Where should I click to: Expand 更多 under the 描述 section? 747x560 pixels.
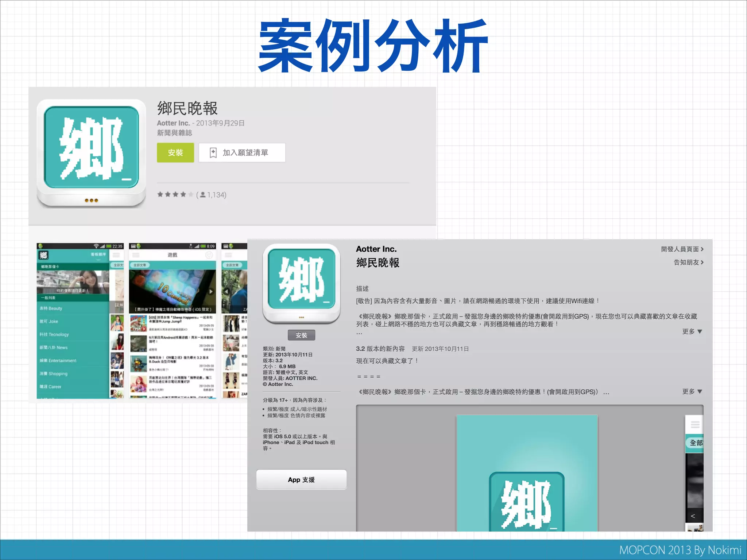coord(692,331)
